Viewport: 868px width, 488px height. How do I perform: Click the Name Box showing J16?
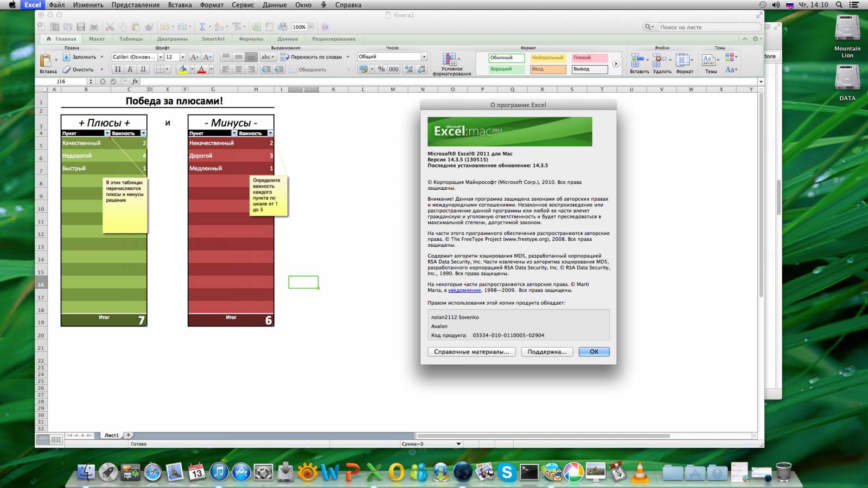pos(61,81)
